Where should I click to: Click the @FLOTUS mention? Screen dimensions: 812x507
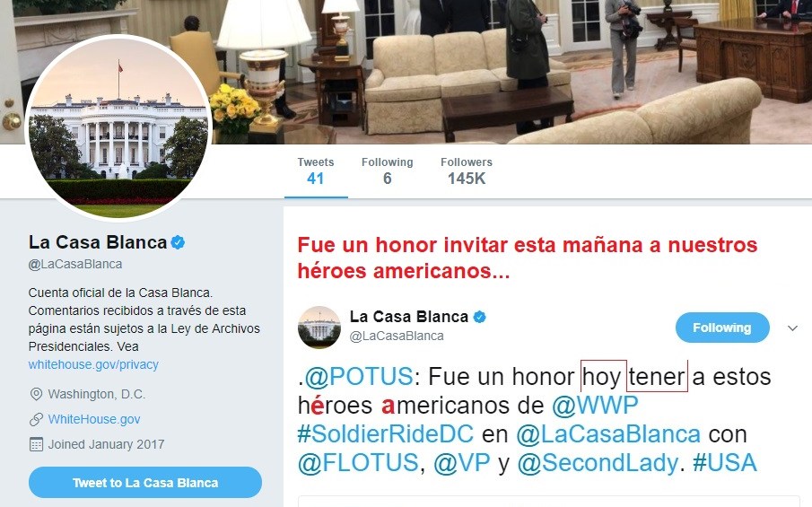pyautogui.click(x=357, y=463)
